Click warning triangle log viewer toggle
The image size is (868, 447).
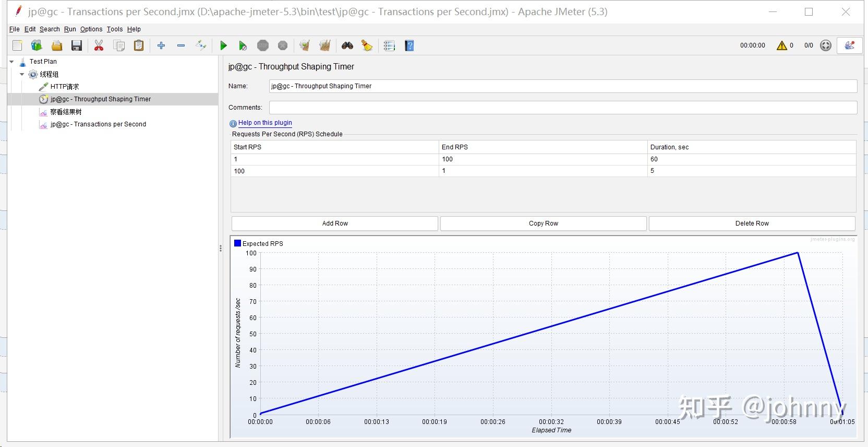point(781,45)
